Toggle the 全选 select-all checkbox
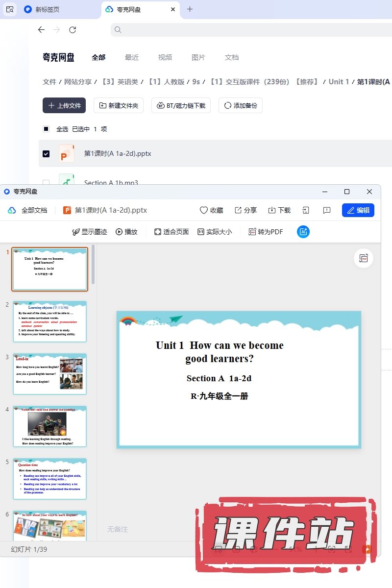Image resolution: width=392 pixels, height=588 pixels. point(46,129)
